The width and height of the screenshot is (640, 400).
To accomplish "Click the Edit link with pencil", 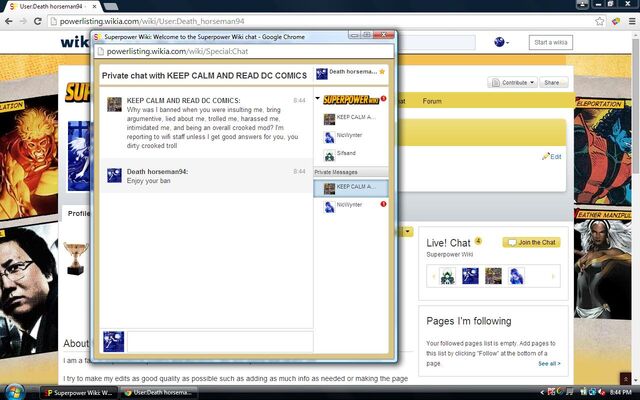I will (551, 156).
